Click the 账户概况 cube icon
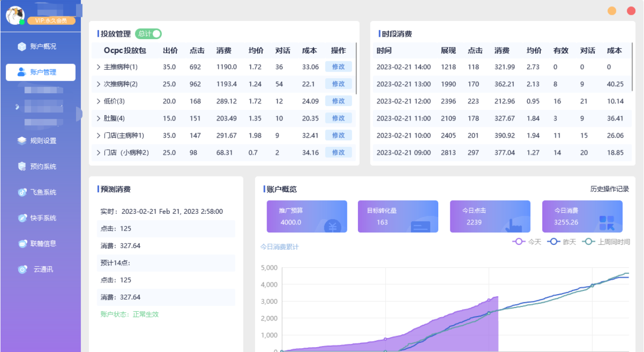 click(x=22, y=46)
